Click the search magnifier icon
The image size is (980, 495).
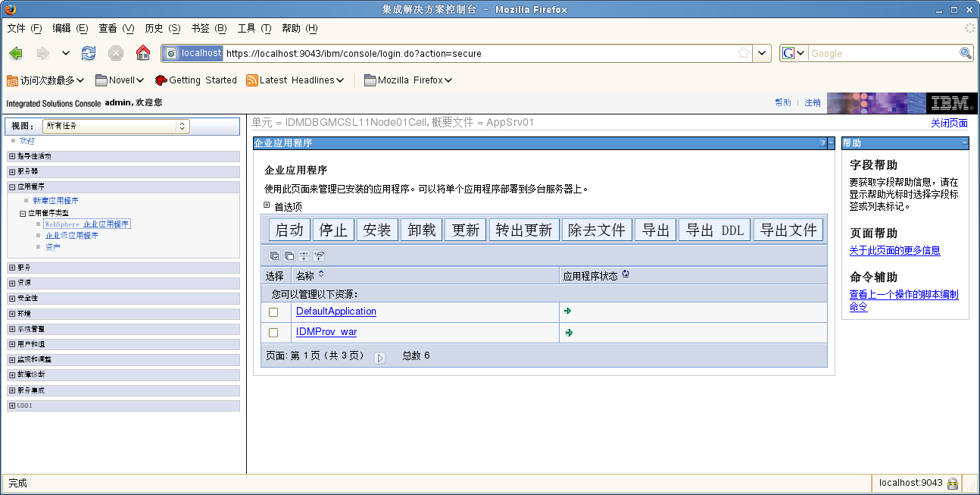[x=966, y=53]
